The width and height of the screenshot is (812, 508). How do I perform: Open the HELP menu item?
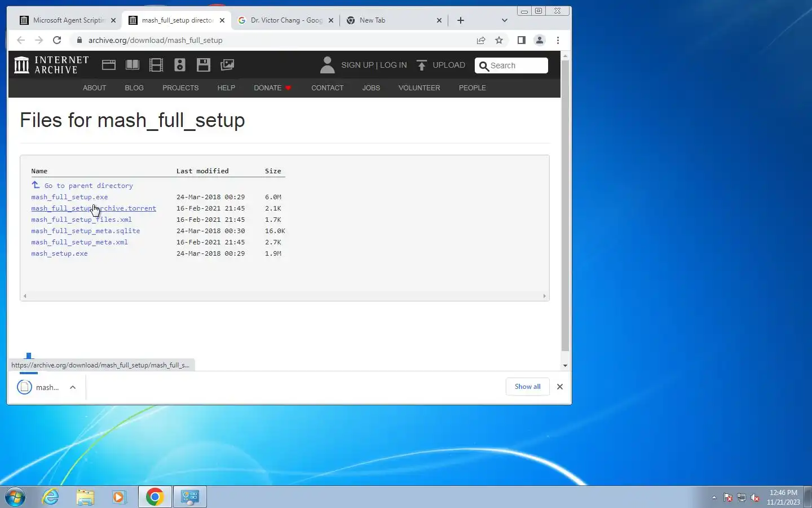click(226, 88)
